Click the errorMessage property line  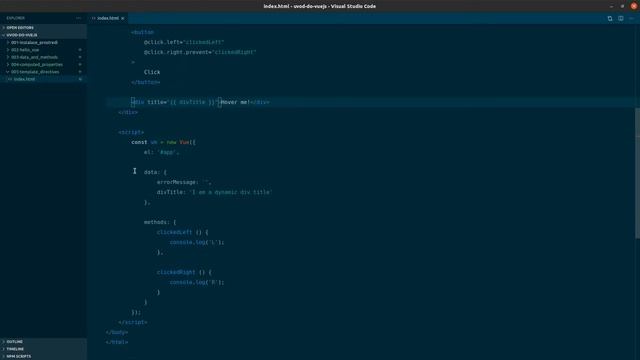[x=184, y=182]
